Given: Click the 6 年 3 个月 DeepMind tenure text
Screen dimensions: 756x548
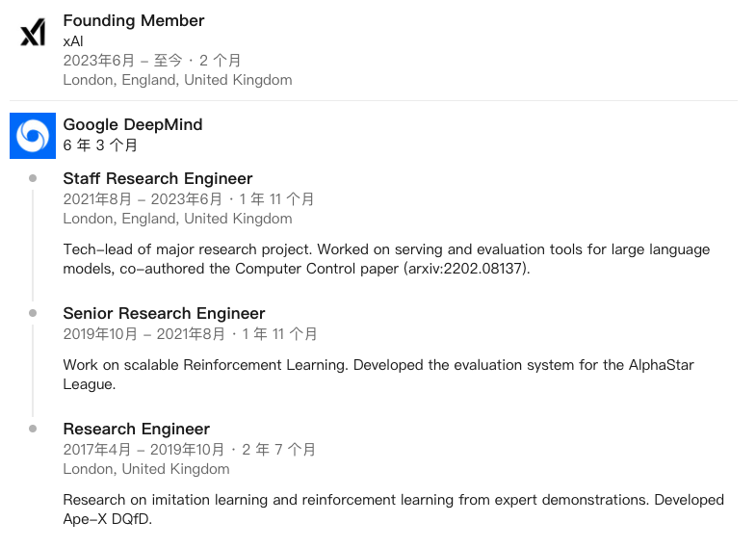Looking at the screenshot, I should click(x=100, y=145).
